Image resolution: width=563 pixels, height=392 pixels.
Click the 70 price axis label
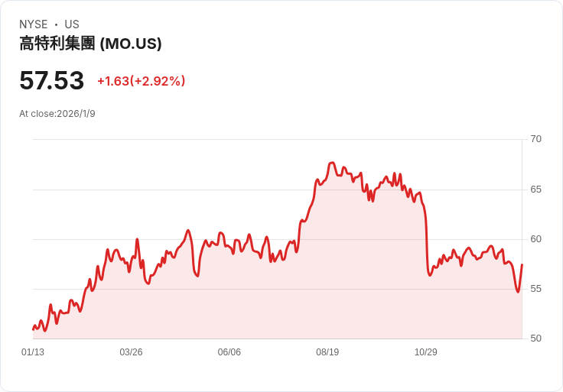coord(536,139)
